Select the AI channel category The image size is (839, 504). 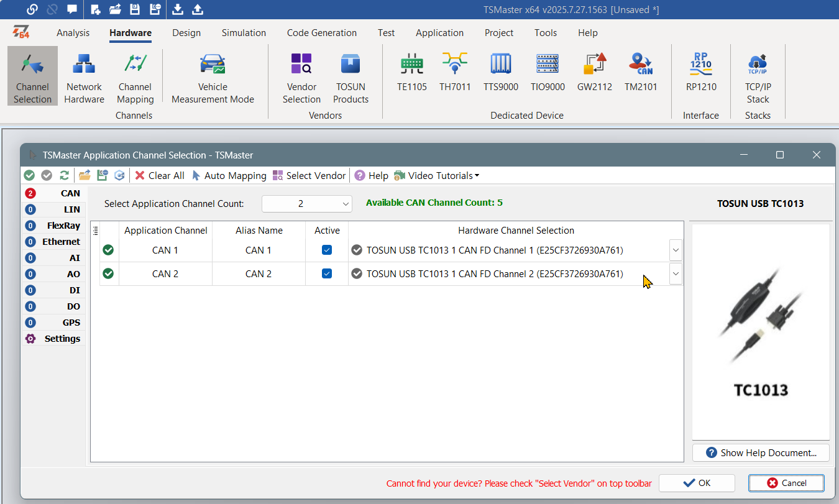pos(53,258)
